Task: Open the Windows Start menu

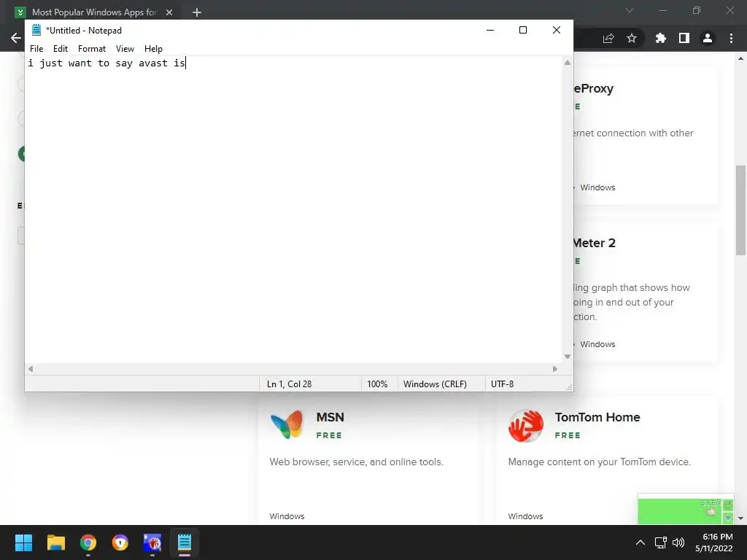Action: point(23,542)
